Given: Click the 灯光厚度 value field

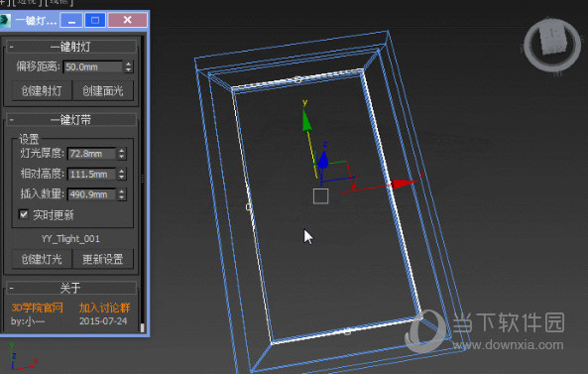Looking at the screenshot, I should click(91, 154).
